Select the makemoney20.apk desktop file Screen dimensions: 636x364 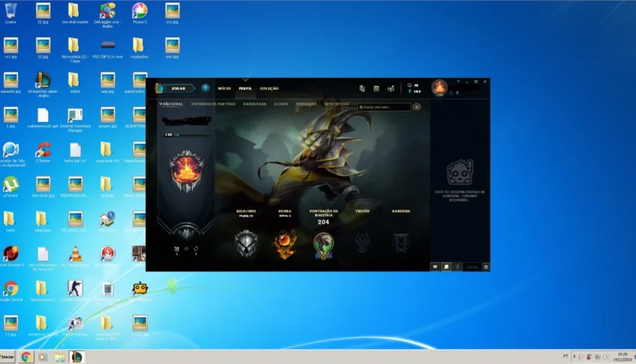43,118
